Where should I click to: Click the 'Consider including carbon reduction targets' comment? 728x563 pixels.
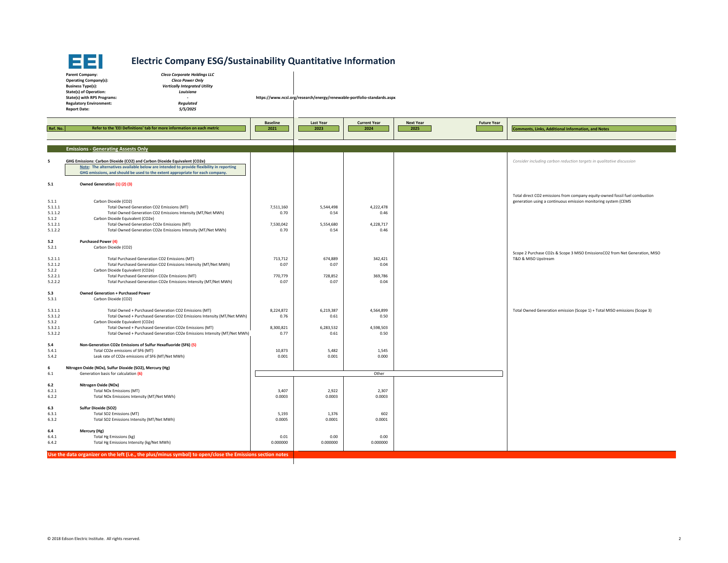coord(574,161)
